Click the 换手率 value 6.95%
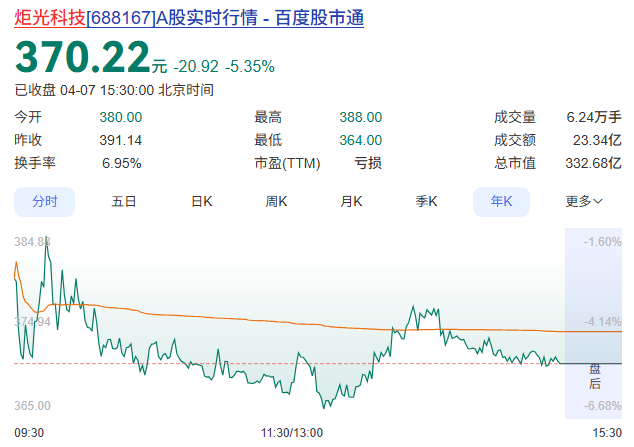Image resolution: width=634 pixels, height=447 pixels. (x=122, y=163)
